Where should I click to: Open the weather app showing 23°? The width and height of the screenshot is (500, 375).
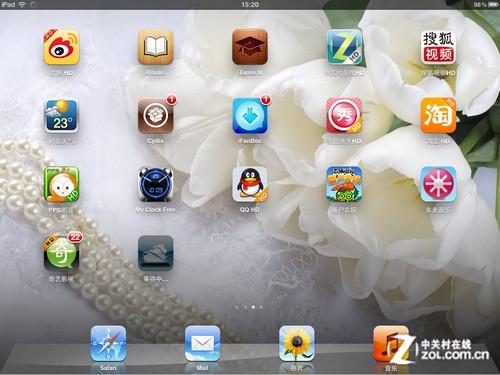[x=61, y=116]
